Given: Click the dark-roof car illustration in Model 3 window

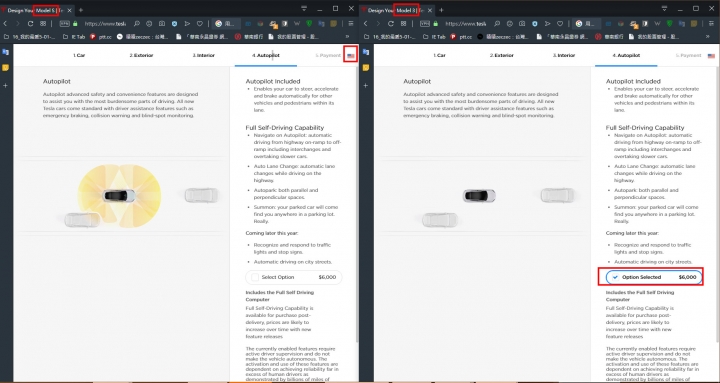Looking at the screenshot, I should (x=479, y=196).
